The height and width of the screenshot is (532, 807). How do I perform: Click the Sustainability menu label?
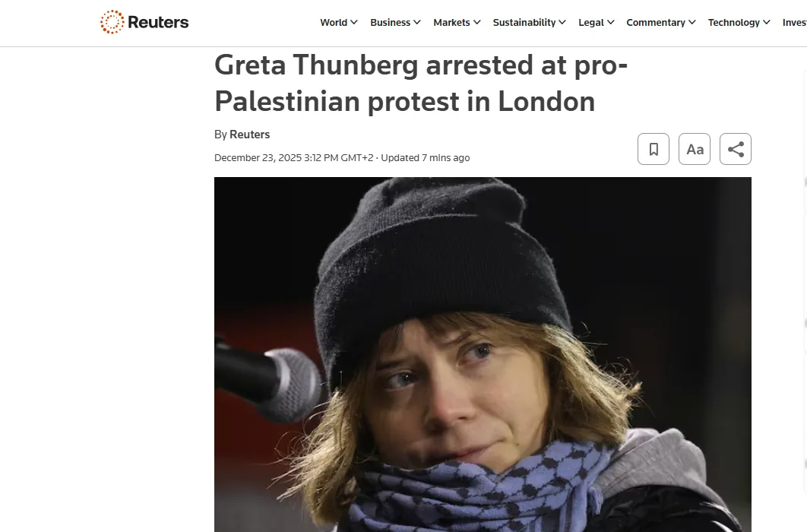click(524, 23)
